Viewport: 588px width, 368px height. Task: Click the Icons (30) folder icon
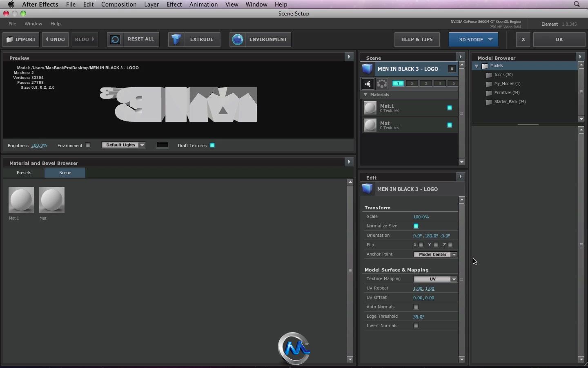pyautogui.click(x=489, y=75)
